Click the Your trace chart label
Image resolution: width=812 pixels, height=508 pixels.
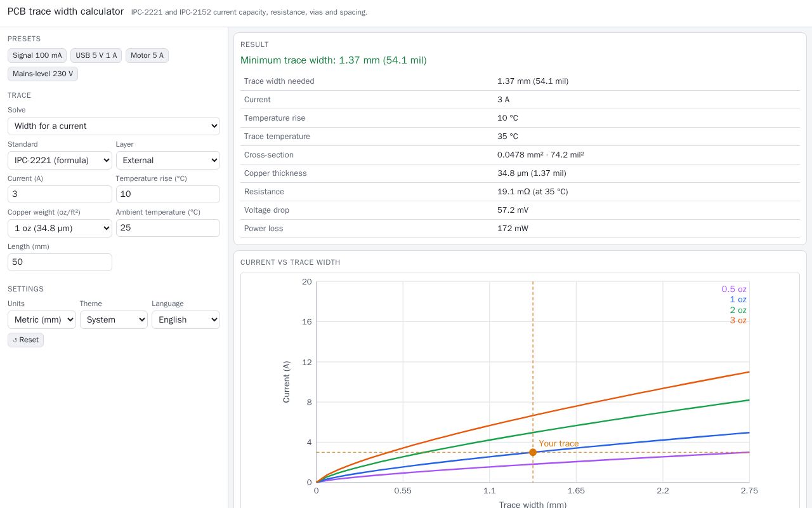point(559,444)
